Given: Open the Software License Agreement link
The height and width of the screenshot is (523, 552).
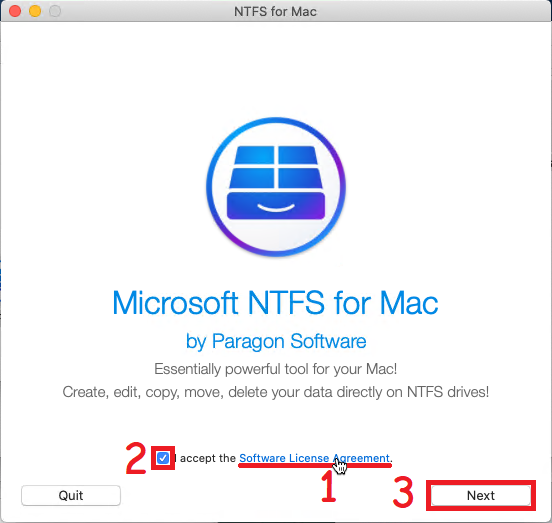Looking at the screenshot, I should click(314, 458).
